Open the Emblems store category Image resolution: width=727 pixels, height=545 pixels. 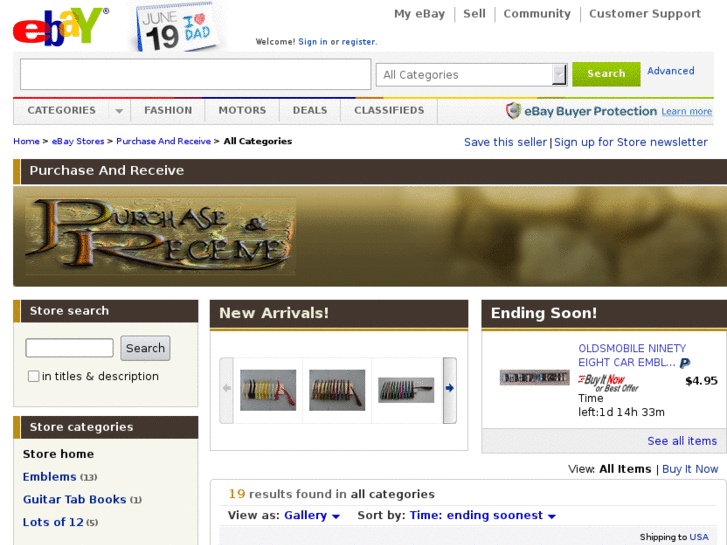(x=49, y=477)
